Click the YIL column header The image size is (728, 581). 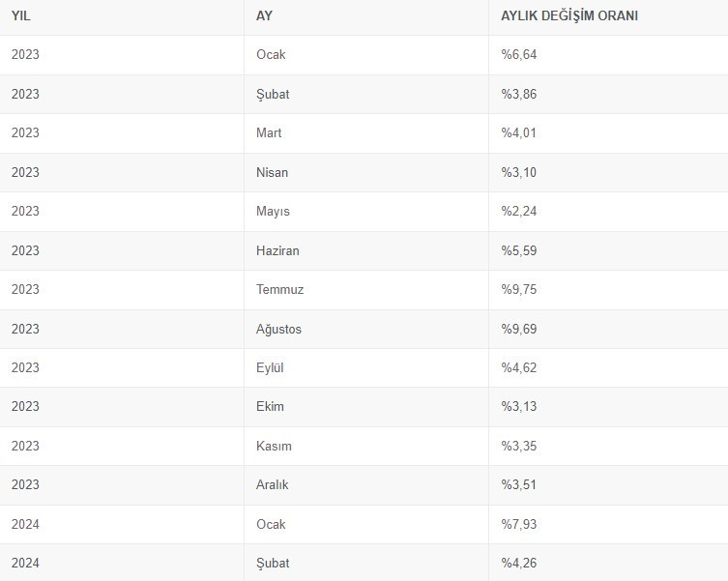(x=22, y=15)
